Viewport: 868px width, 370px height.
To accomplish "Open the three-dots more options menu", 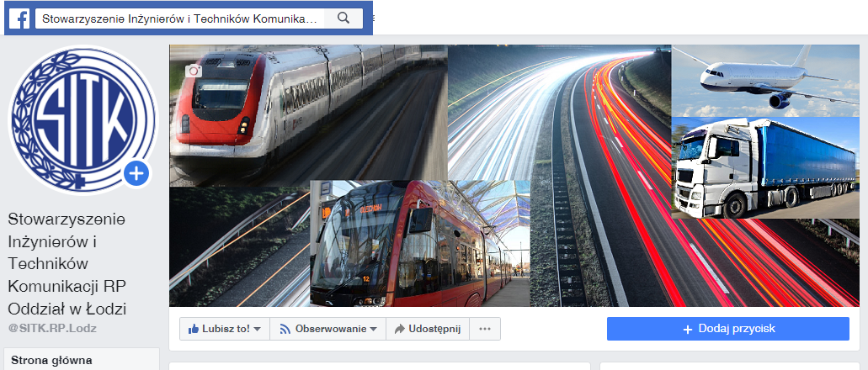I will 485,329.
